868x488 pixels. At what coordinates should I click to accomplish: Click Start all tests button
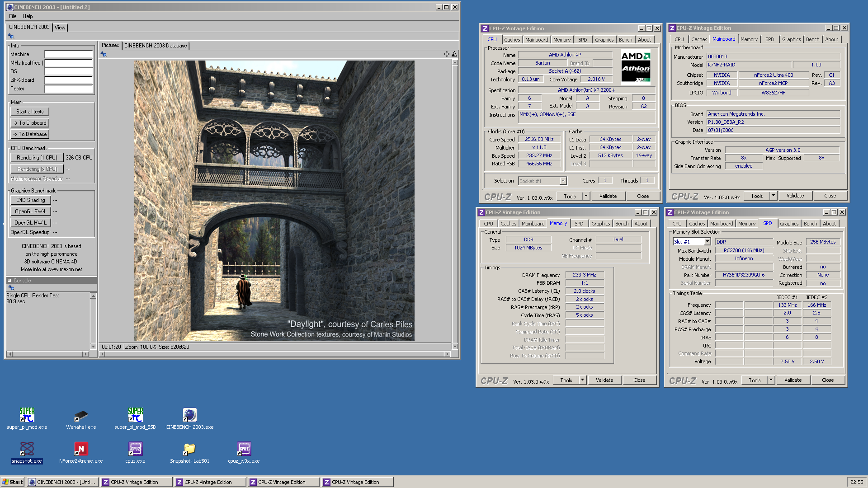pos(30,112)
